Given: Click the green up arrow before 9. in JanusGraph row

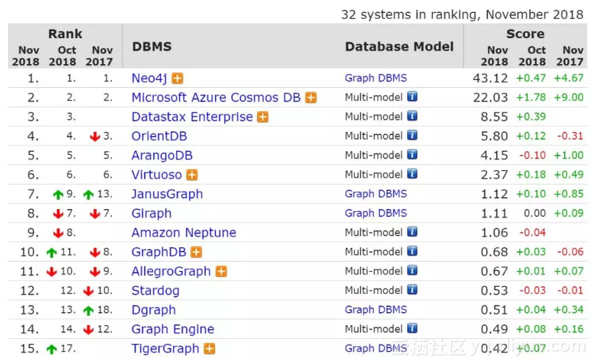Looking at the screenshot, I should pos(58,195).
